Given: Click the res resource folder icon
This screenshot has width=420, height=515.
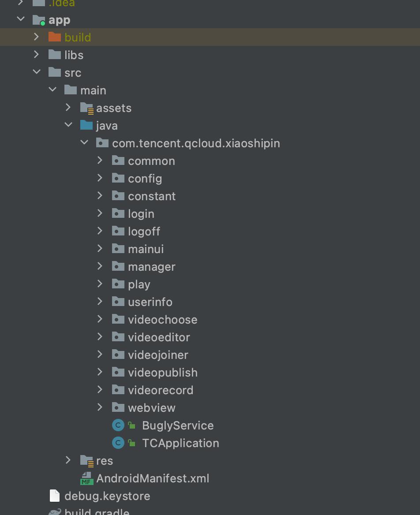Looking at the screenshot, I should [x=87, y=461].
